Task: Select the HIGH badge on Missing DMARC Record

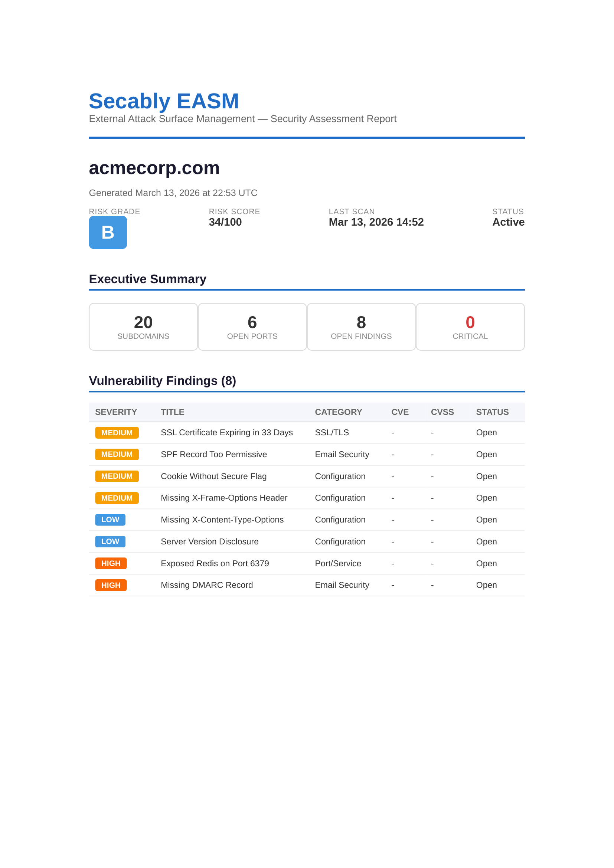Action: (110, 585)
